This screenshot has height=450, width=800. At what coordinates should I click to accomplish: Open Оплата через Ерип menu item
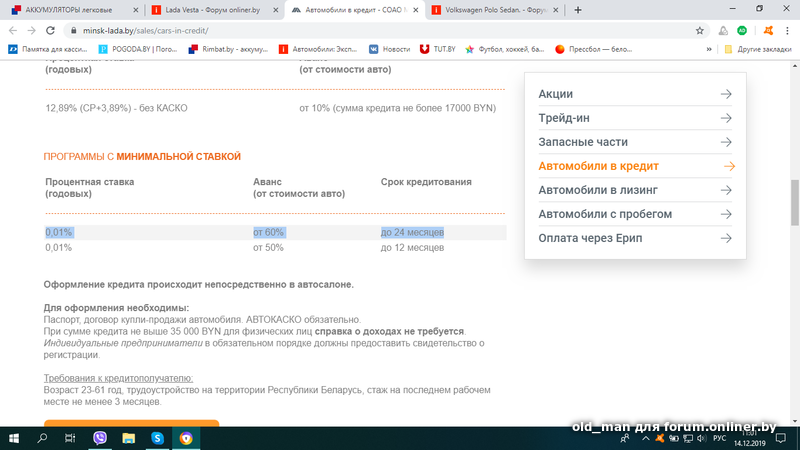tap(635, 238)
